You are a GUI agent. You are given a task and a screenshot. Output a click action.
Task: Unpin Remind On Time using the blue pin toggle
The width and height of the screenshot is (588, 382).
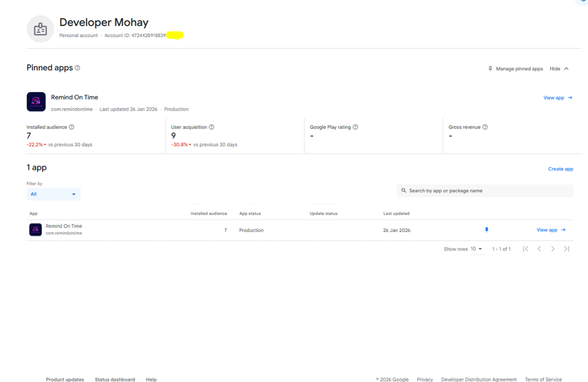(486, 229)
